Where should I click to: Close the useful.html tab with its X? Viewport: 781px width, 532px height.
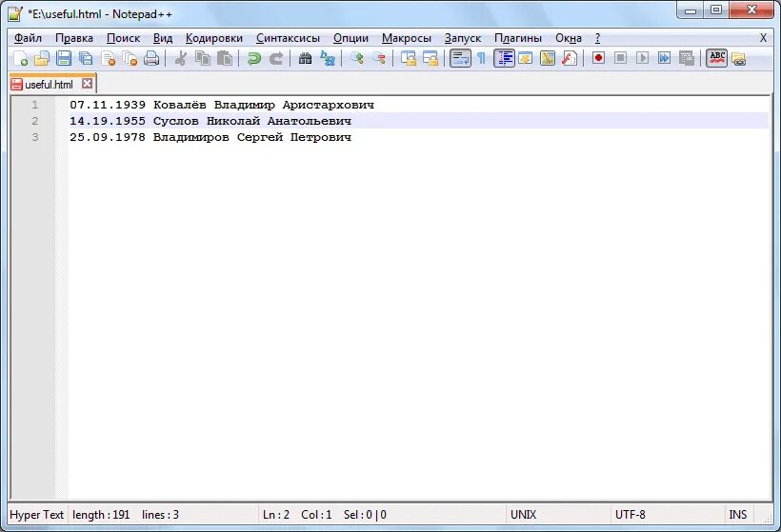(x=88, y=84)
